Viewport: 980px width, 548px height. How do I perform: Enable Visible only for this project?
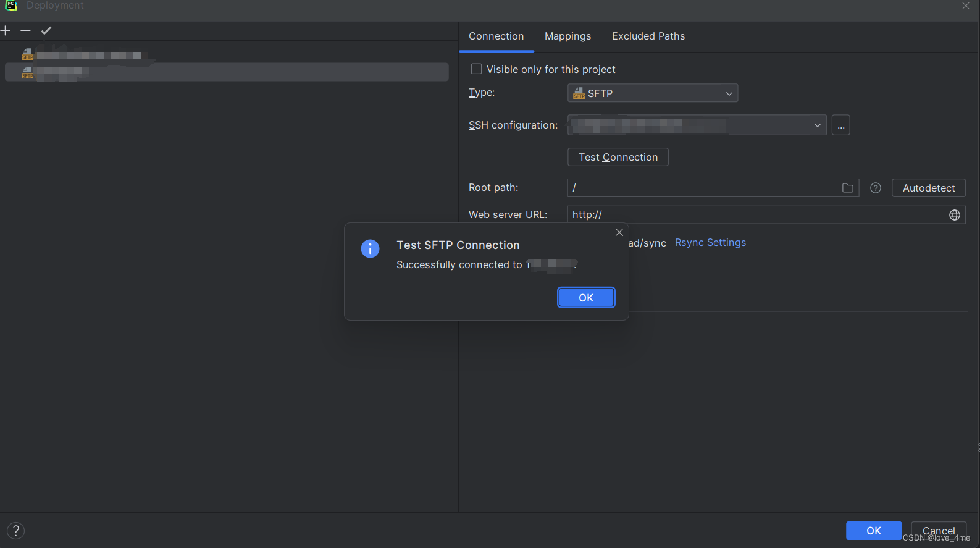pos(476,69)
